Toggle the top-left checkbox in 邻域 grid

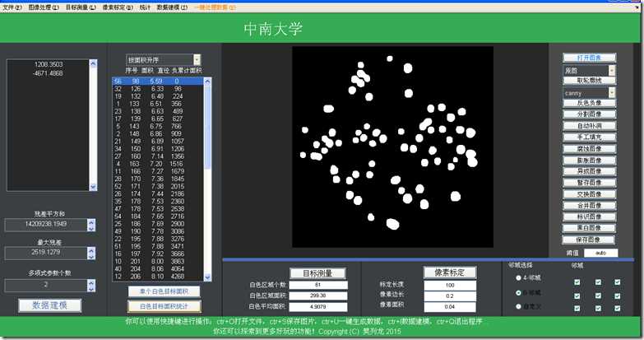577,282
